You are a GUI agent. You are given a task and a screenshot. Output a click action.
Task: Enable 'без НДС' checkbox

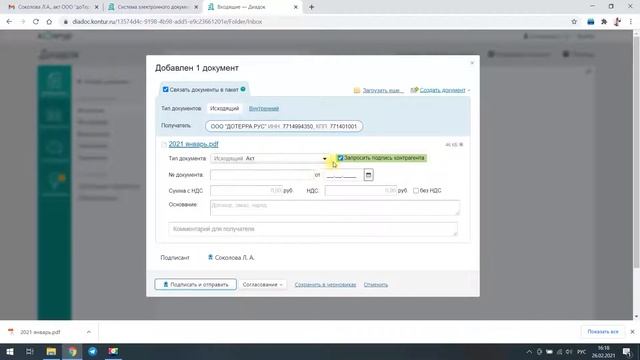pos(416,191)
